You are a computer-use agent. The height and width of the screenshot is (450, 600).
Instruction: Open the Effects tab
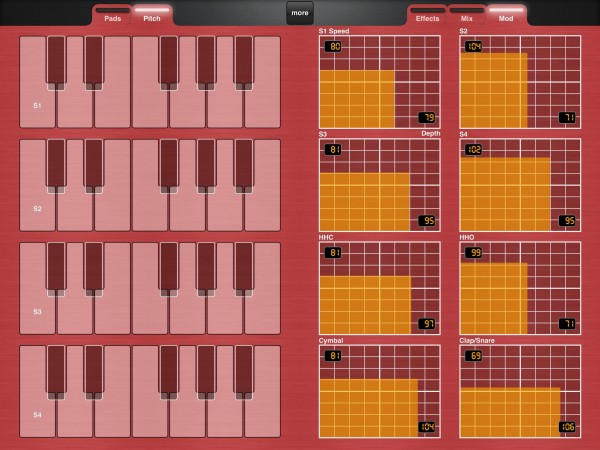coord(427,15)
